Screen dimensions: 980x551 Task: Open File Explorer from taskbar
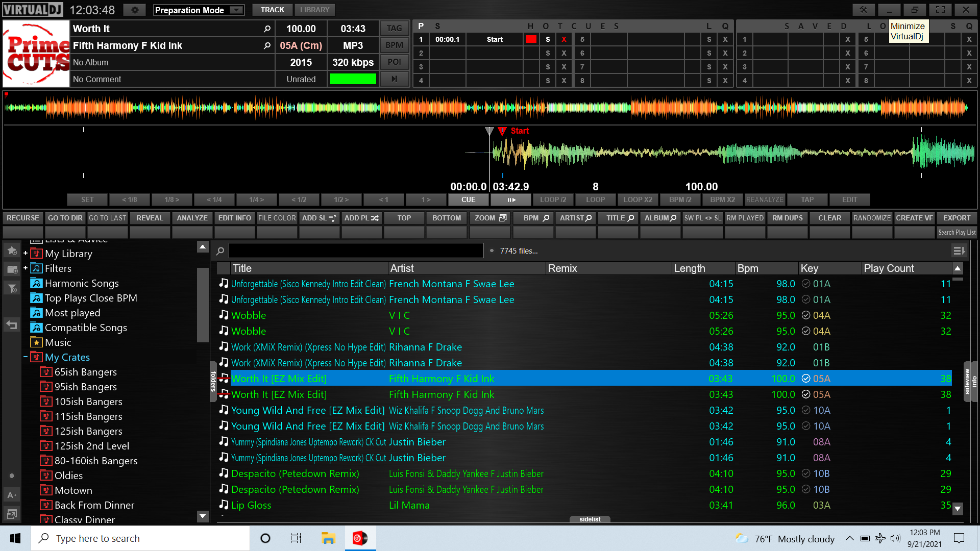tap(328, 538)
